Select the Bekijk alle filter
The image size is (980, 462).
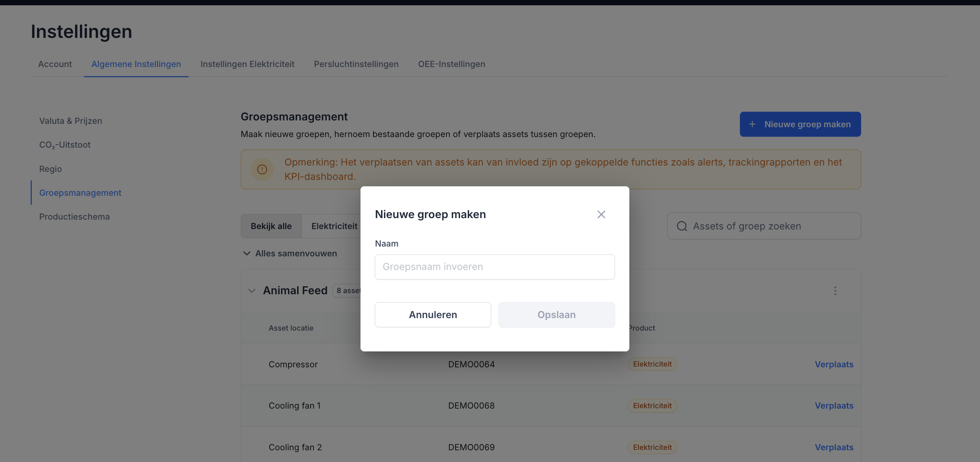click(x=271, y=226)
